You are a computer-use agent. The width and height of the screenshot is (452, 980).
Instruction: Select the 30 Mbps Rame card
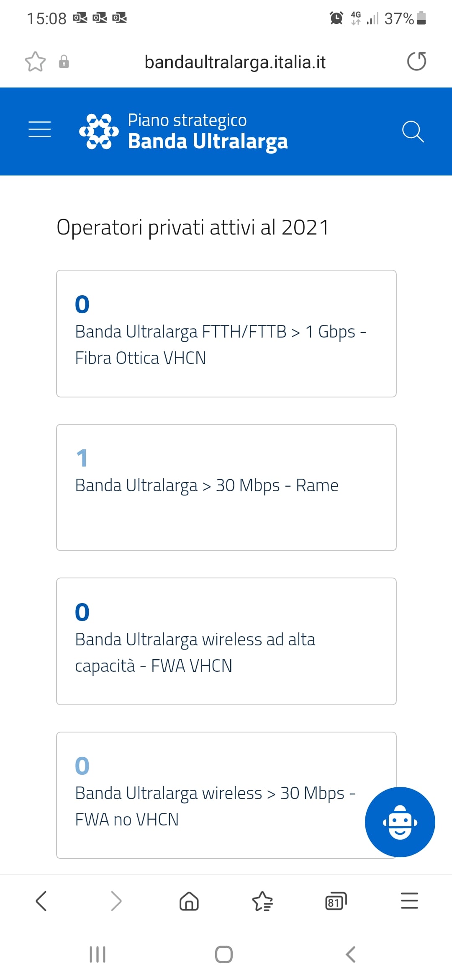226,487
